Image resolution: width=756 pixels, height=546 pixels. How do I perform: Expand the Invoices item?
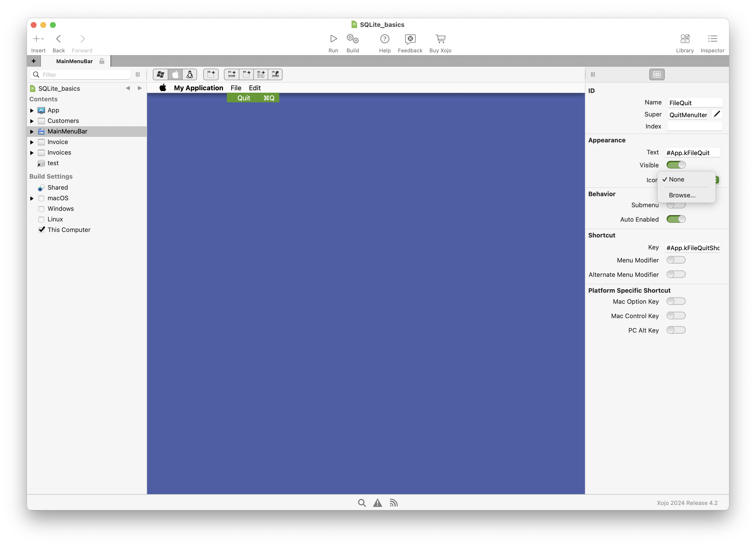pyautogui.click(x=32, y=152)
